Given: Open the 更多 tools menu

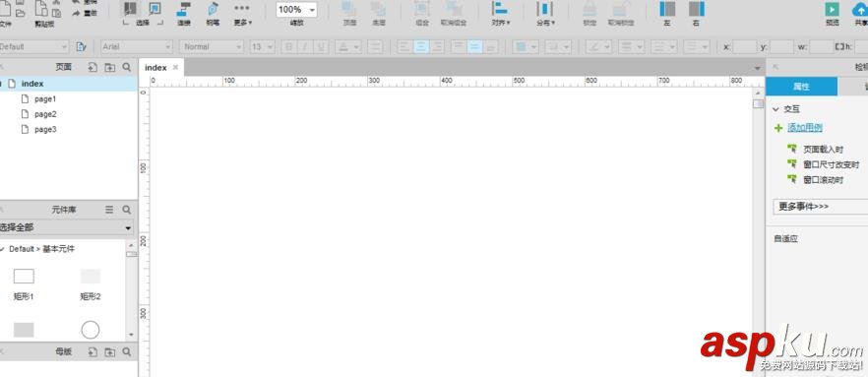Looking at the screenshot, I should tap(242, 14).
